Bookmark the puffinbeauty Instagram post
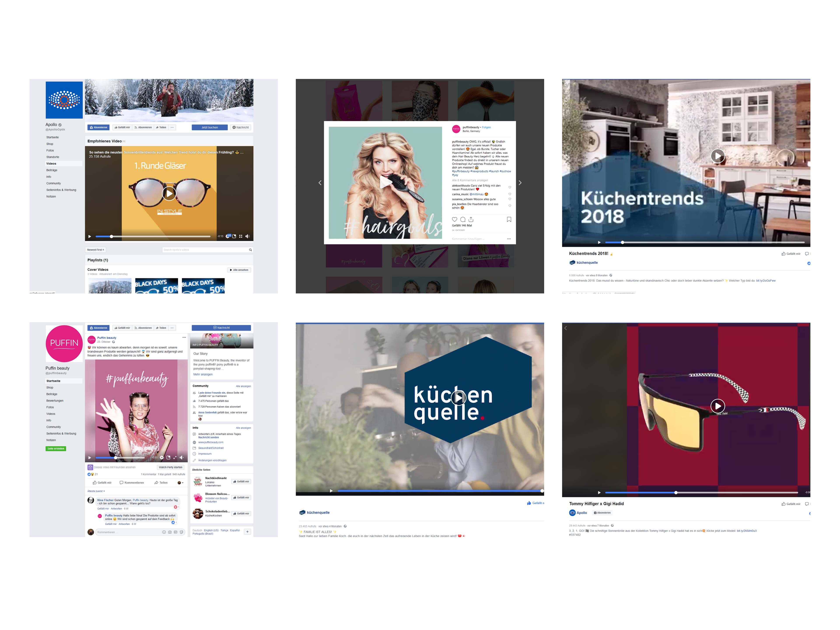The image size is (840, 630). 509,219
